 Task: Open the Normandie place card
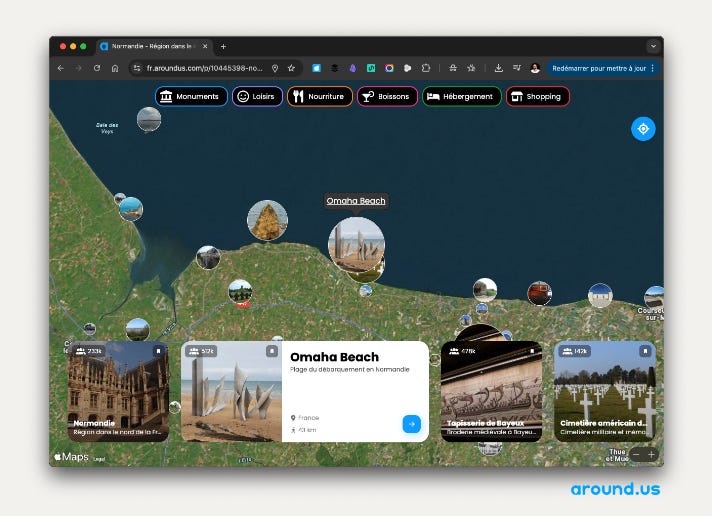119,392
